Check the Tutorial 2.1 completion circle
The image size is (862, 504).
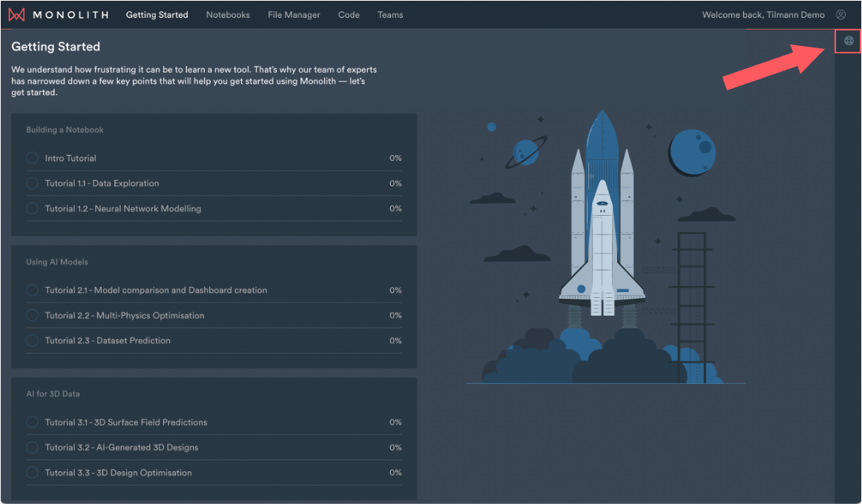pos(32,290)
